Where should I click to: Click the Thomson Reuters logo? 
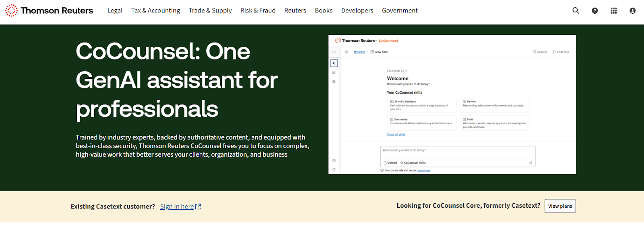(49, 10)
